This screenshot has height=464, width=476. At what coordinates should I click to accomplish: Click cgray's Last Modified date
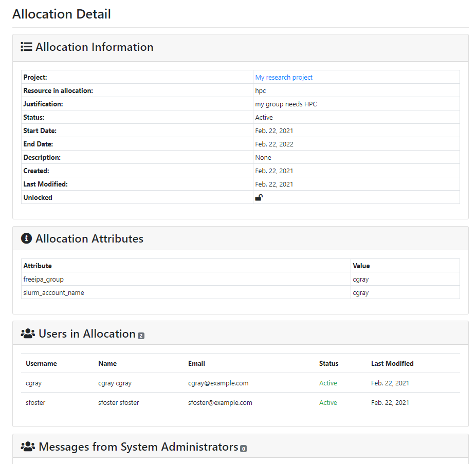point(390,383)
